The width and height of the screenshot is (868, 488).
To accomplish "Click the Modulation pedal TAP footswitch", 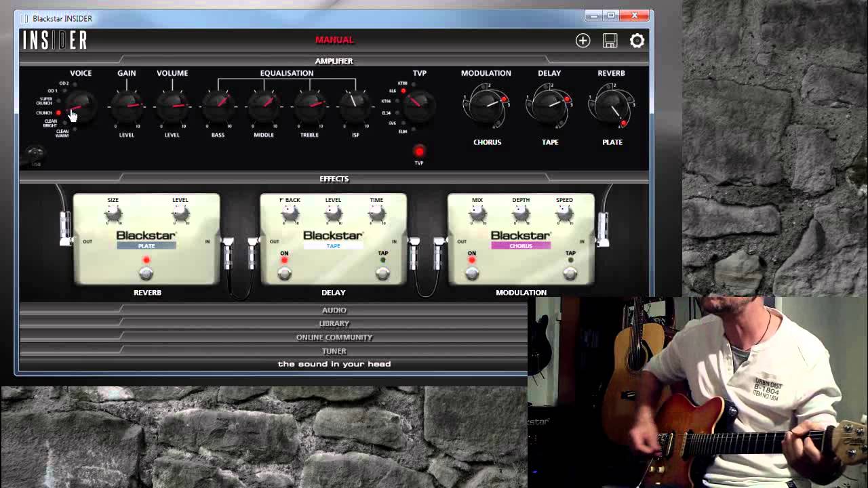I will pos(570,273).
